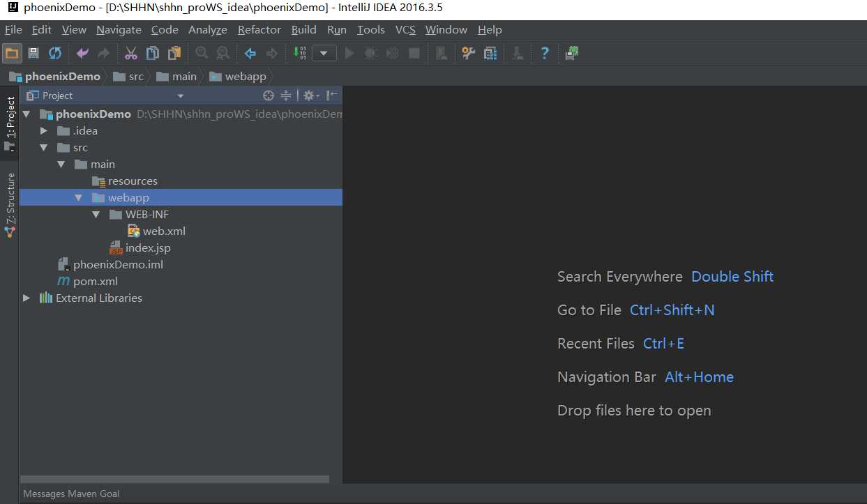The height and width of the screenshot is (504, 867).
Task: Collapse the webapp folder arrow
Action: [79, 197]
